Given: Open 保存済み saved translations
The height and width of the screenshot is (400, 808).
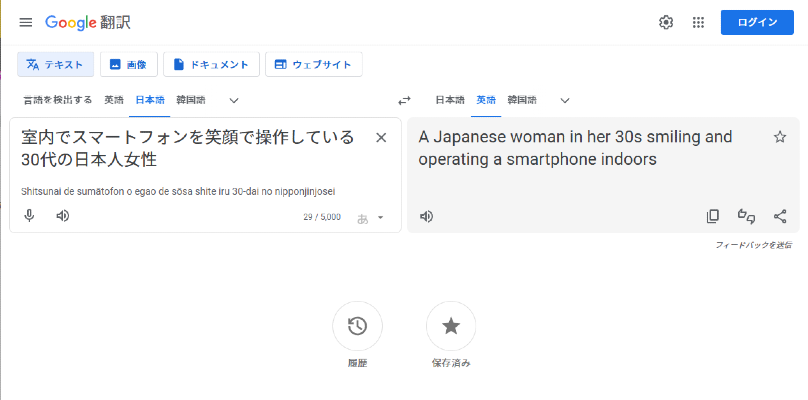Looking at the screenshot, I should pyautogui.click(x=451, y=326).
